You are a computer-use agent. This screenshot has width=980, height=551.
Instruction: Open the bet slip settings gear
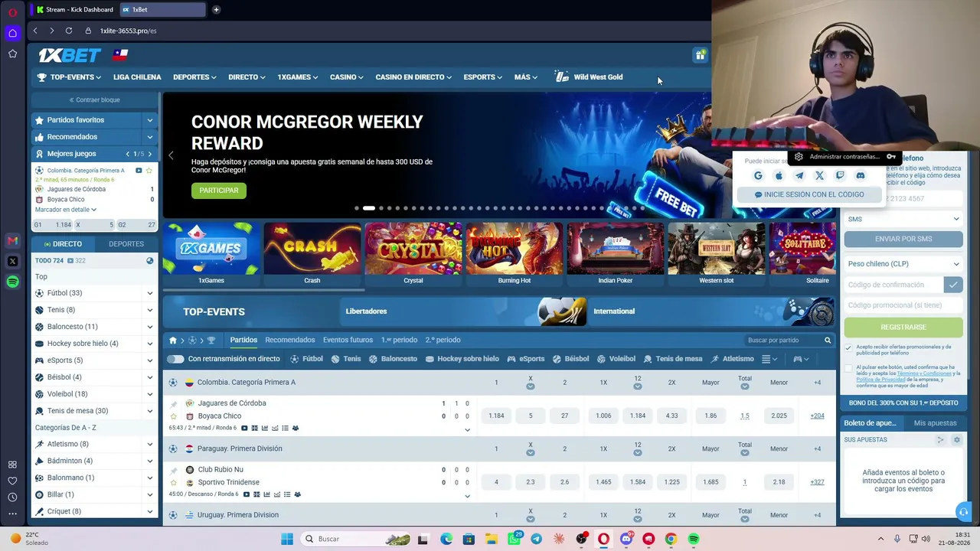click(956, 440)
